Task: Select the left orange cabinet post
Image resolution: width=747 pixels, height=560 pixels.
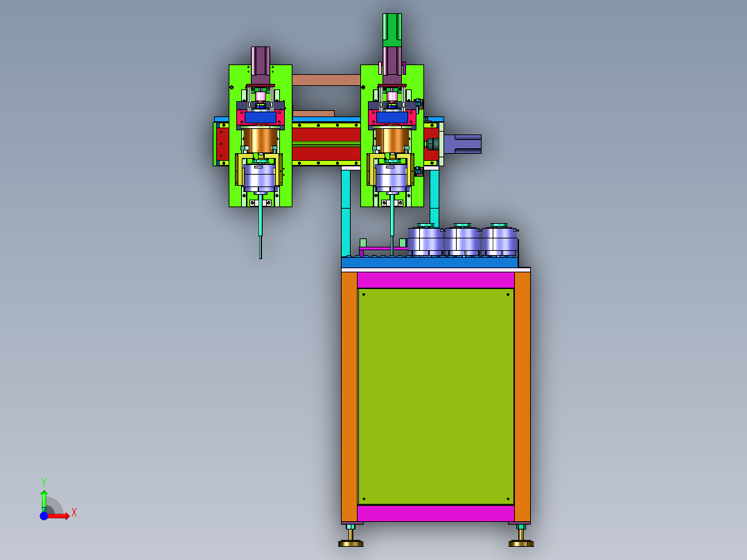Action: coord(349,396)
